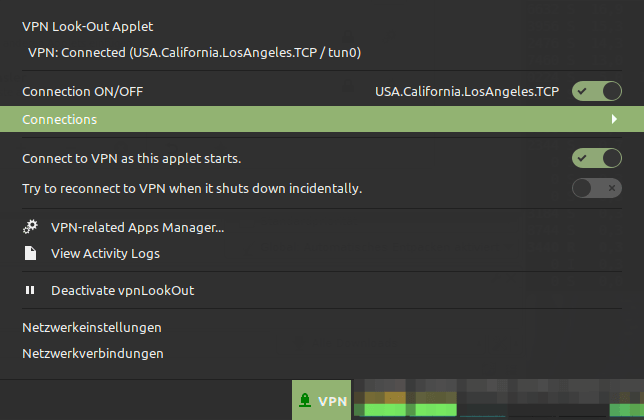Click the green lock icon in the panel
This screenshot has height=420, width=644.
click(x=305, y=400)
